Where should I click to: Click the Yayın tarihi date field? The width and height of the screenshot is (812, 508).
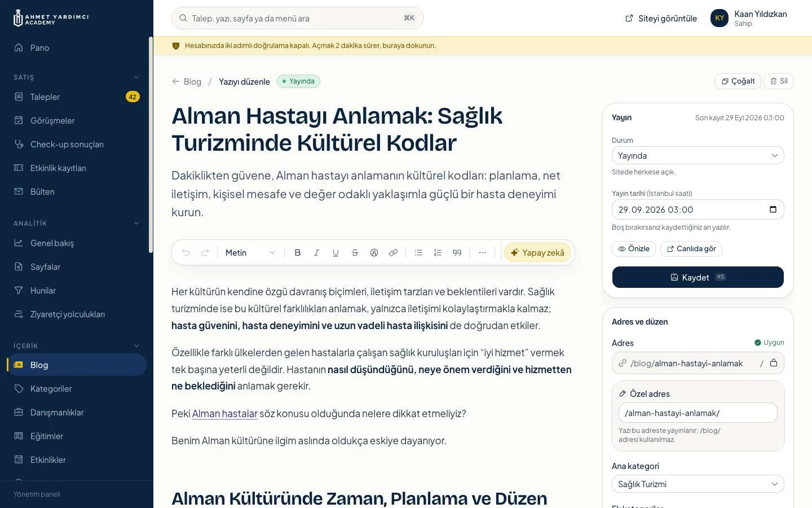(x=698, y=209)
